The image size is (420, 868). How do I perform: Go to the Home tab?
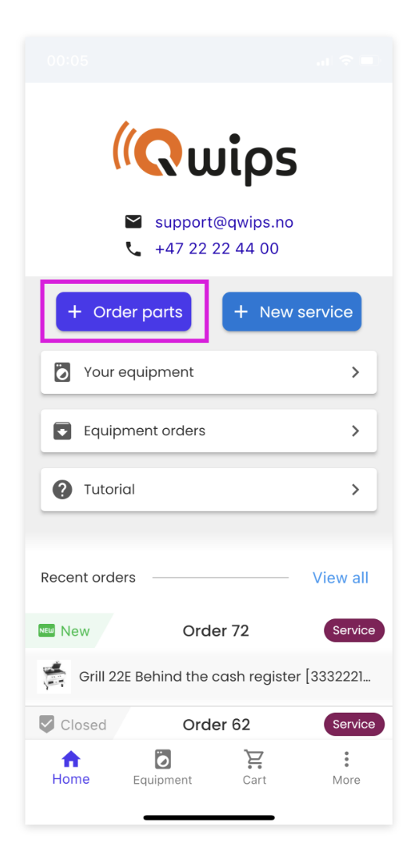point(71,768)
